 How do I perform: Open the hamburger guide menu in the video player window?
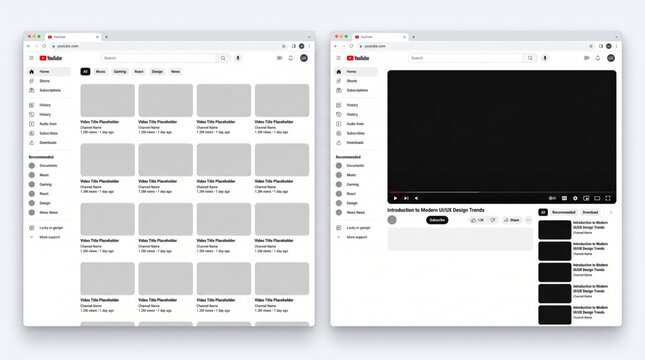coord(339,58)
